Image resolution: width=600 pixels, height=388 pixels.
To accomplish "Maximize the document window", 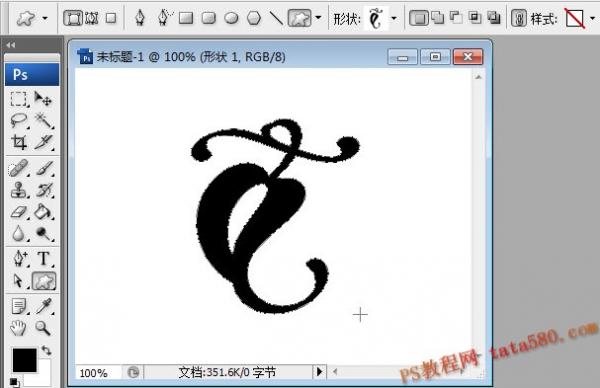I will point(435,57).
